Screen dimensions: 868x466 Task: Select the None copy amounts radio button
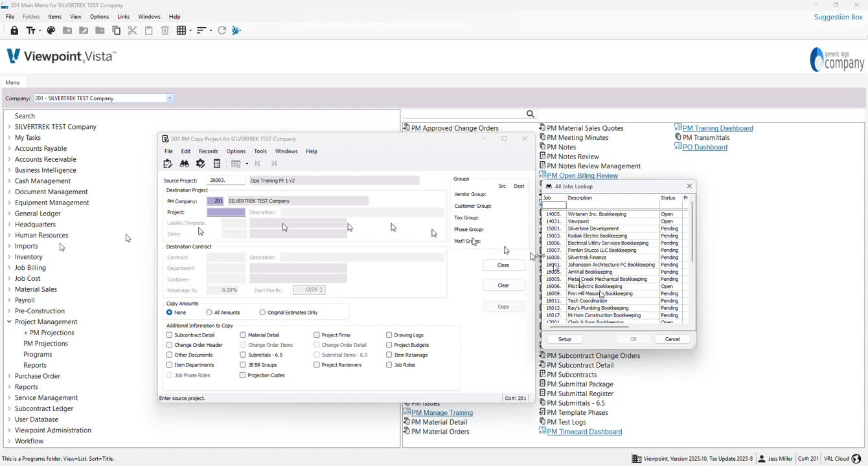click(170, 313)
